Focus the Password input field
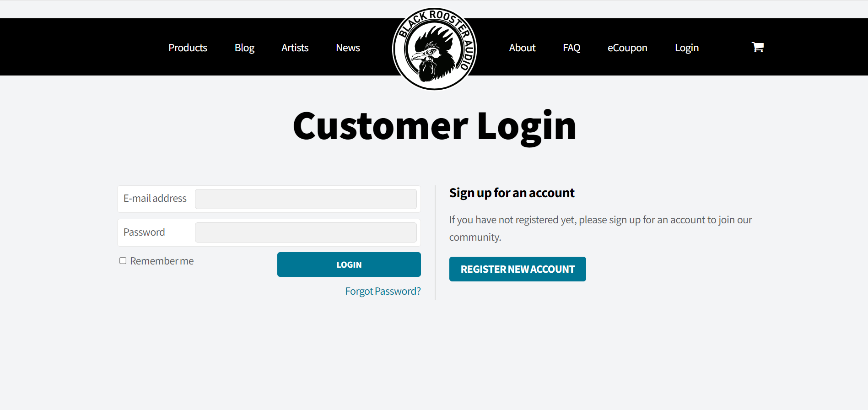Screen dimensions: 868x410 (306, 232)
